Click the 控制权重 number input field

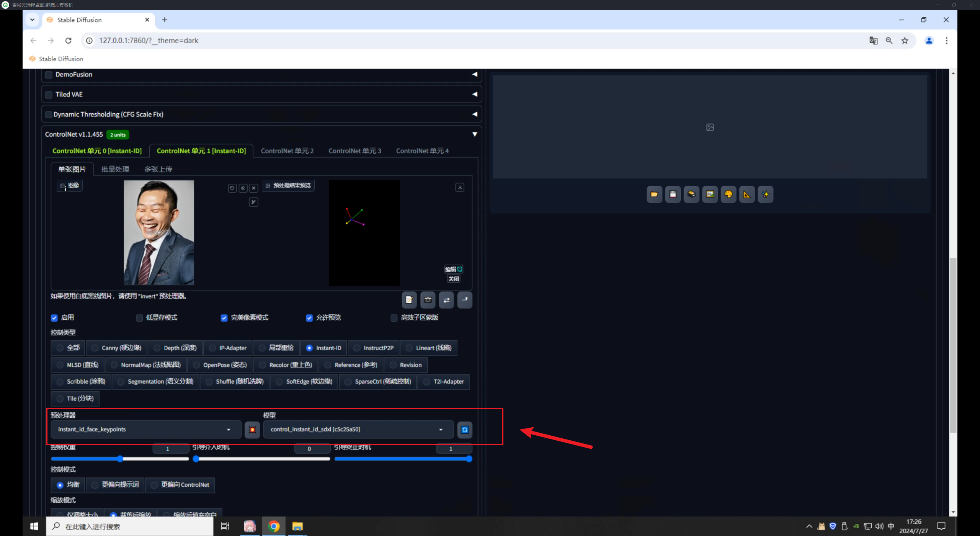[x=171, y=449]
